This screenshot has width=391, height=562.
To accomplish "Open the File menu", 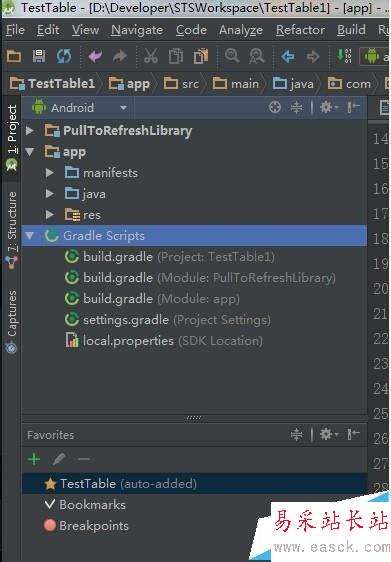I will tap(15, 30).
